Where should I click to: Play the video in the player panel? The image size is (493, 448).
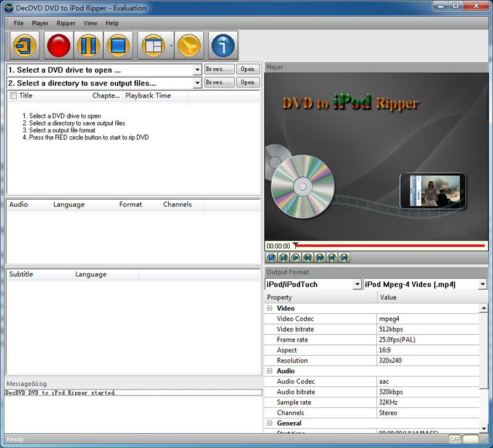[x=296, y=258]
